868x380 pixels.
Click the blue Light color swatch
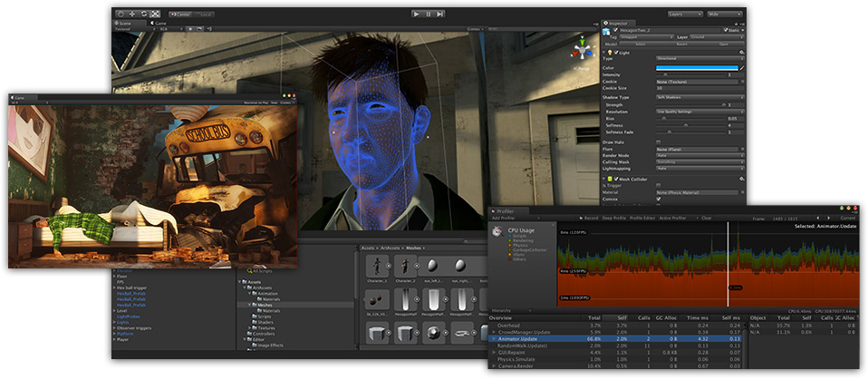pyautogui.click(x=696, y=67)
